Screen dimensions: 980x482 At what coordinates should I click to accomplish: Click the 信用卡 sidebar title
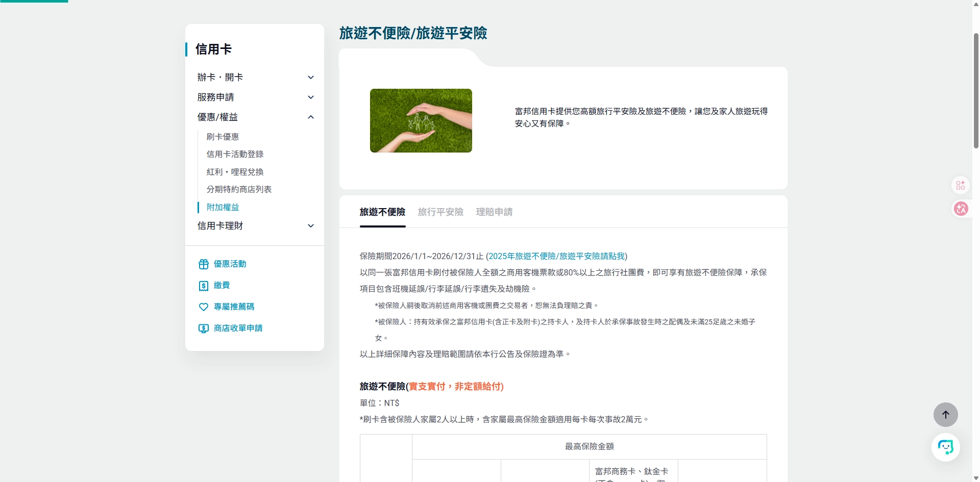pos(213,49)
